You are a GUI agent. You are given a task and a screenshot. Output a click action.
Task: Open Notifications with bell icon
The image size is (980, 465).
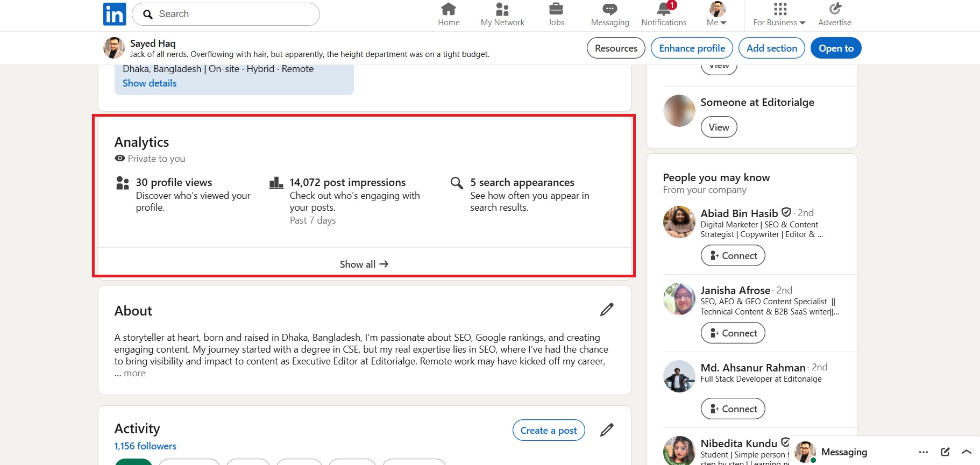click(664, 15)
